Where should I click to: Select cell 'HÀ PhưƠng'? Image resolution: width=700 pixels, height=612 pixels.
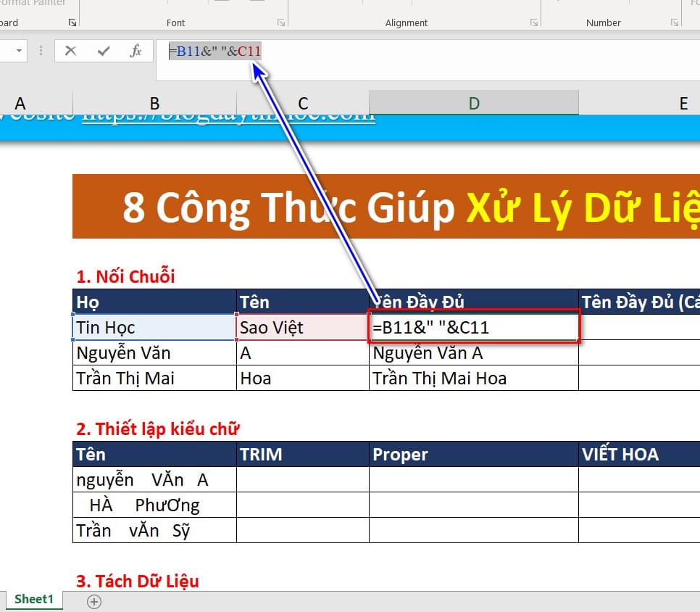coord(154,505)
